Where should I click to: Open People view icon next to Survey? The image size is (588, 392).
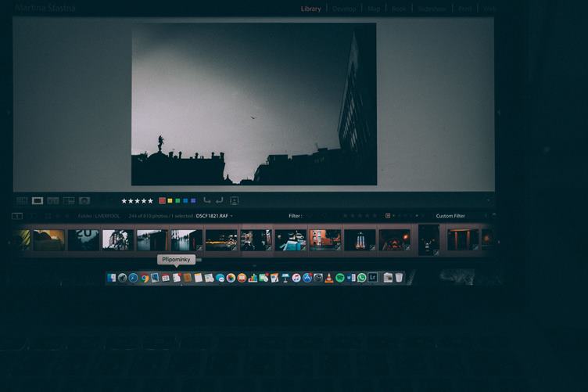tap(84, 200)
